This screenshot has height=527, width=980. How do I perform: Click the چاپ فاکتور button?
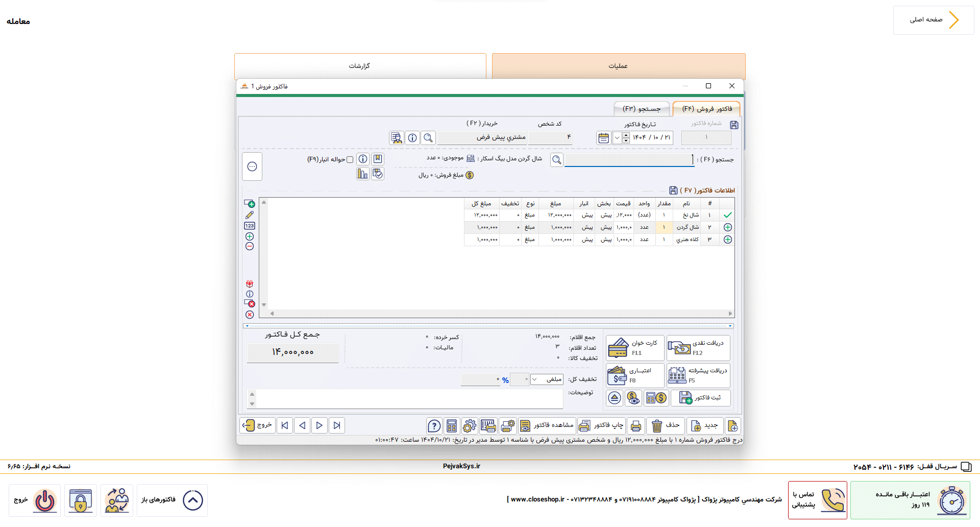(601, 426)
